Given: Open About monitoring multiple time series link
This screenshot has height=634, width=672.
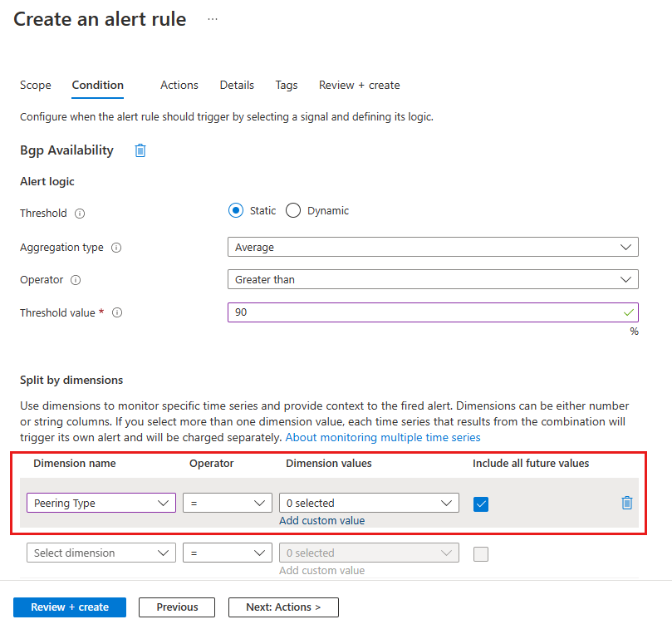Looking at the screenshot, I should coord(385,437).
